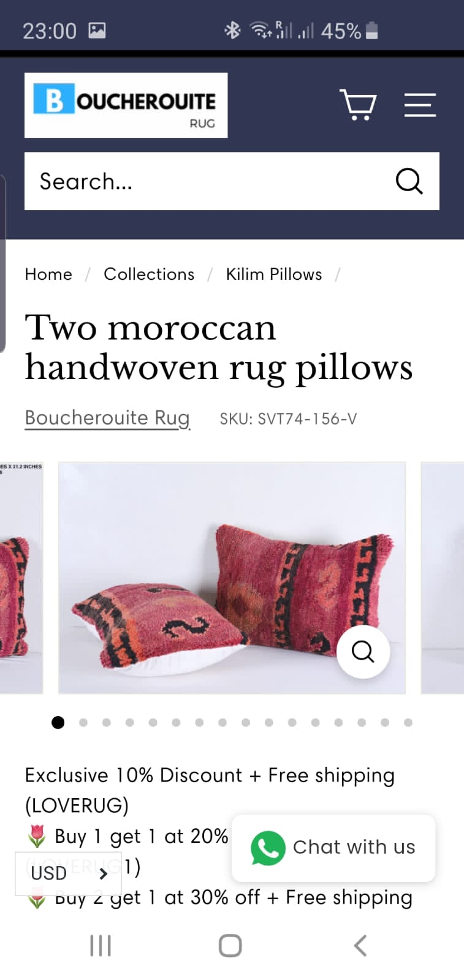Open Collections breadcrumb link
The width and height of the screenshot is (464, 980).
click(149, 274)
